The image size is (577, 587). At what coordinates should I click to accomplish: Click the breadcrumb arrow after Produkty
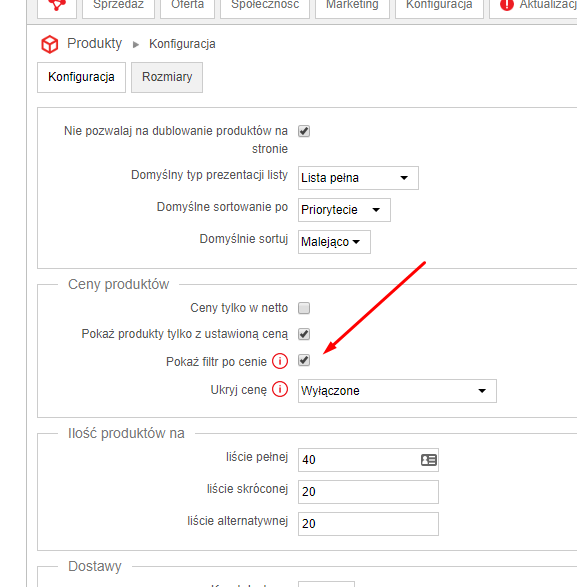[x=136, y=45]
